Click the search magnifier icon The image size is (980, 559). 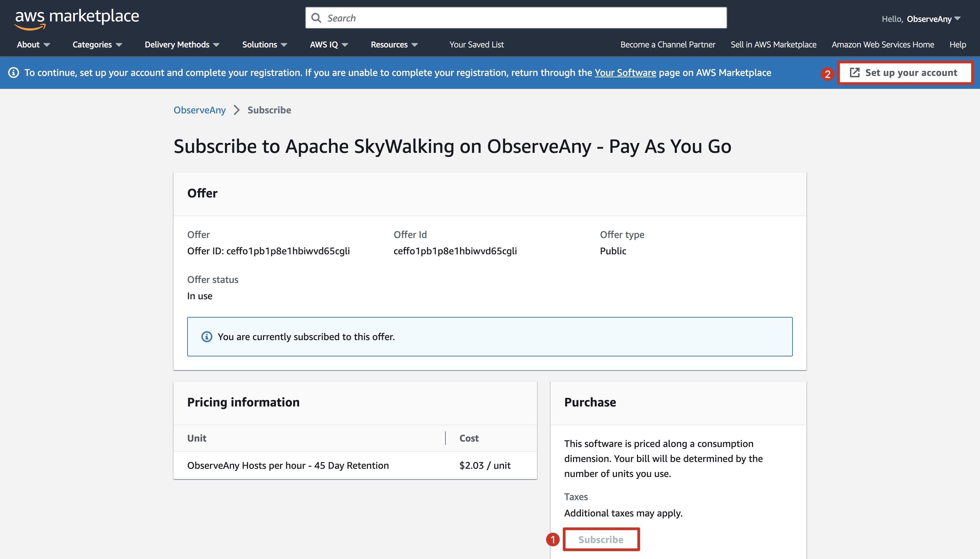[x=316, y=18]
